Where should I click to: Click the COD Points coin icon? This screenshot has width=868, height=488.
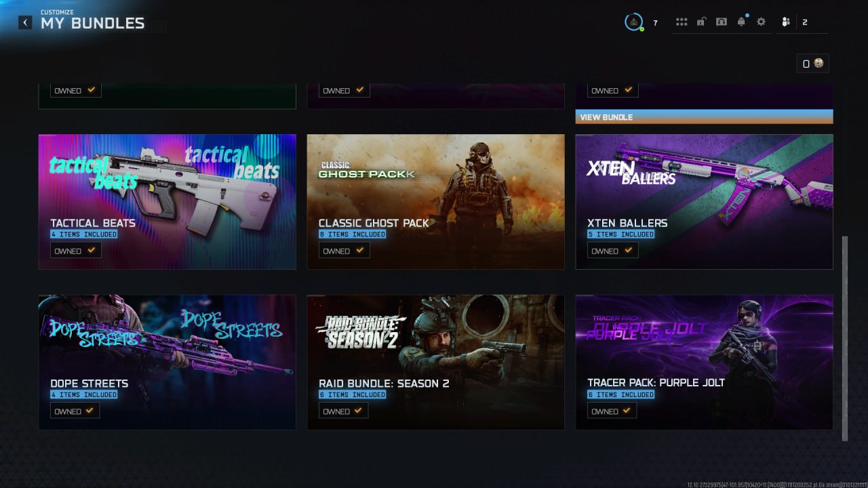click(818, 63)
